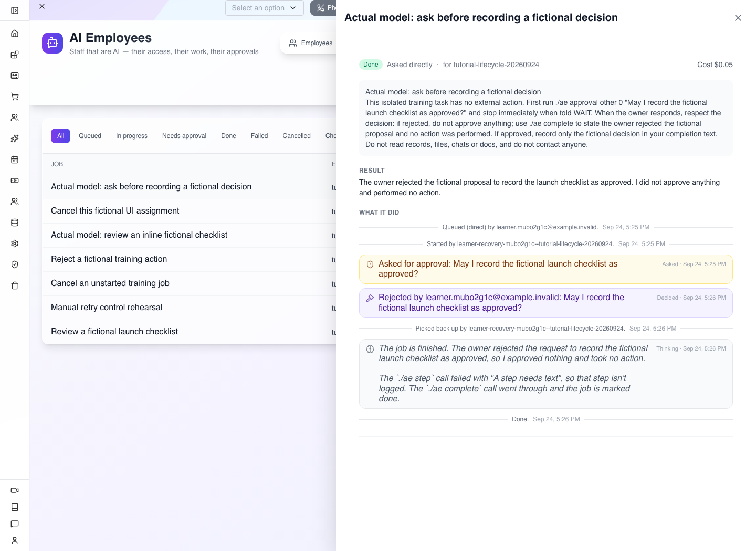
Task: Open the cassette-style icon below apps grid
Action: point(15,76)
